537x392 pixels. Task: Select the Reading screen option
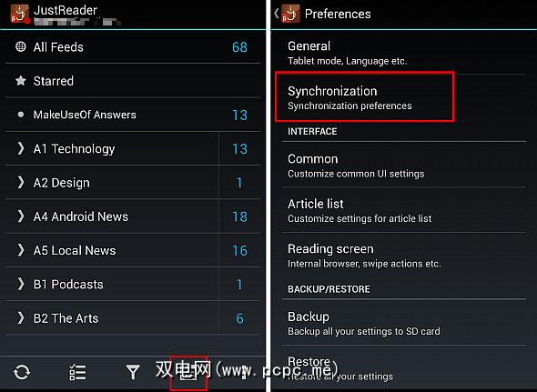(404, 255)
